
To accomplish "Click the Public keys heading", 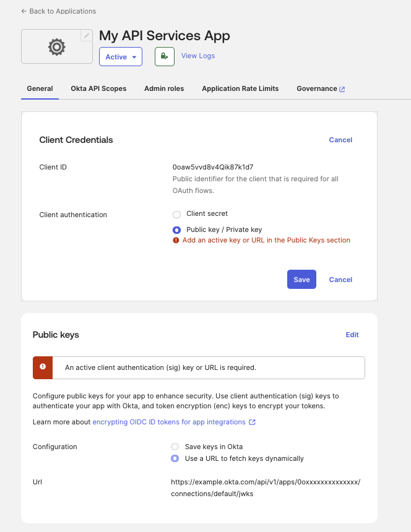I will click(56, 335).
